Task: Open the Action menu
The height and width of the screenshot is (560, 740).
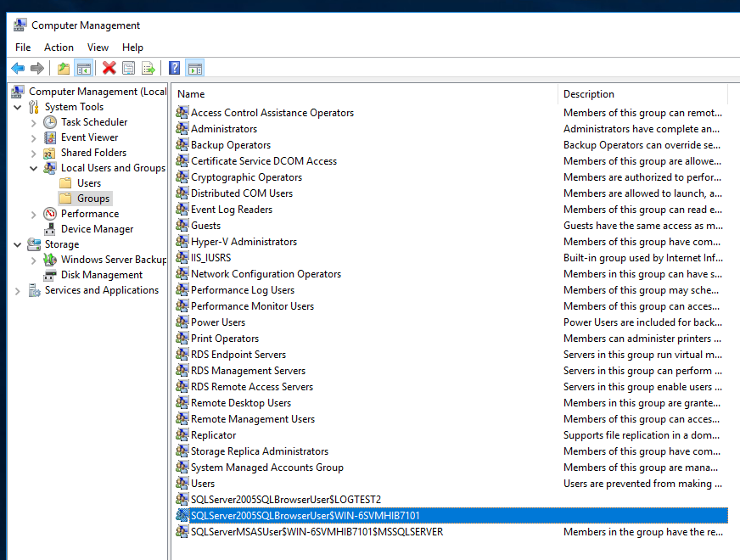Action: click(x=59, y=48)
